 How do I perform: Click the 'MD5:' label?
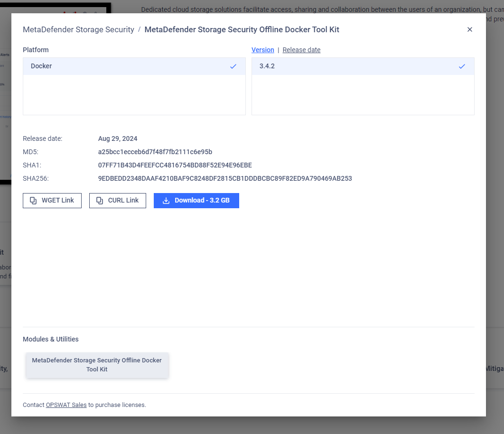[30, 152]
